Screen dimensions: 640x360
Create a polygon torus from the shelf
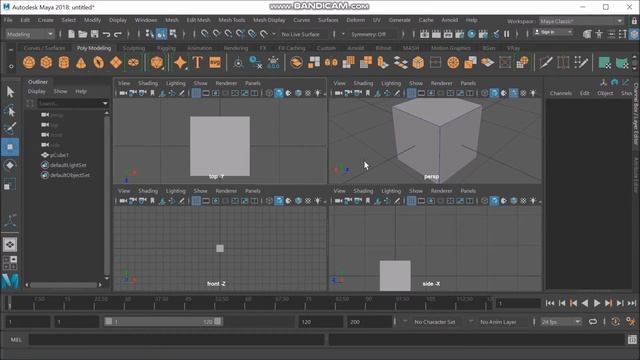(98, 62)
